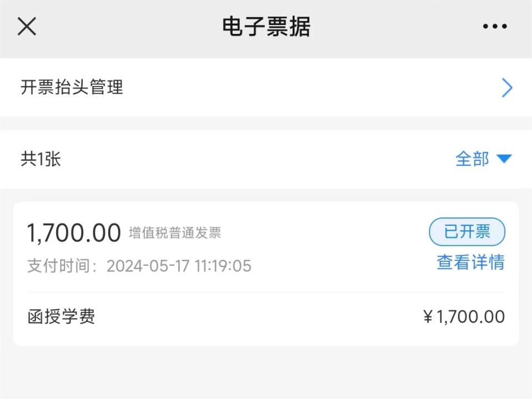Click the blue right arrow chevron

(506, 88)
